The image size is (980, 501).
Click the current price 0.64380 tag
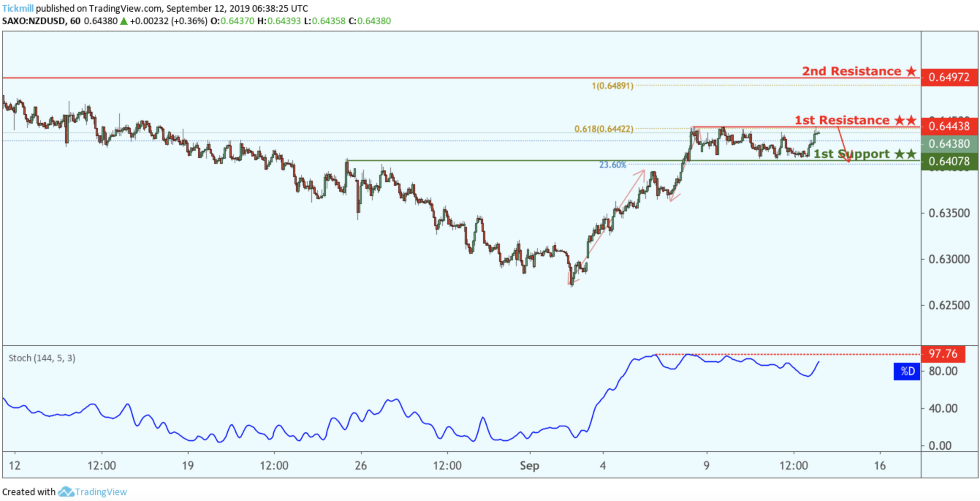[949, 144]
